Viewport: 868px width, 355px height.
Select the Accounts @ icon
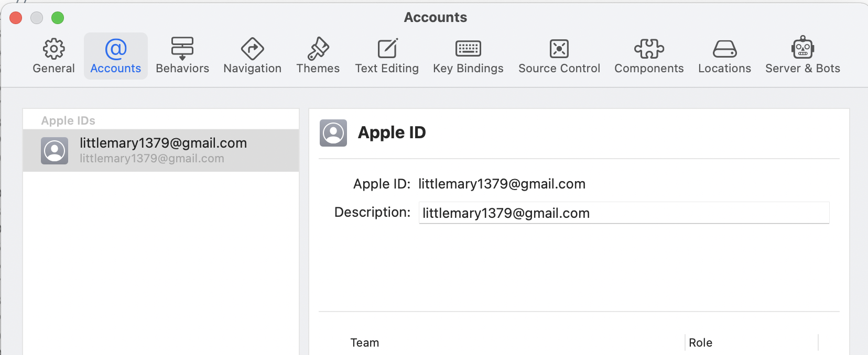point(116,49)
